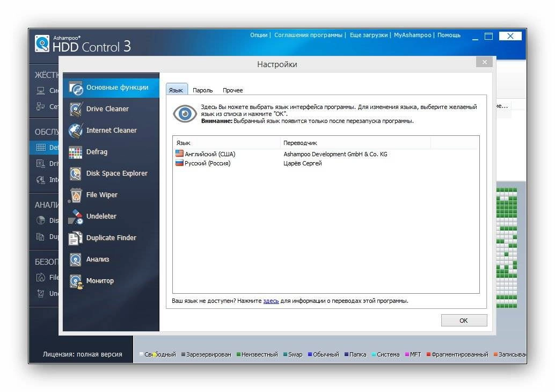Click the pie chart icon in АНАЛИ section
The image size is (555, 392).
coord(41,220)
